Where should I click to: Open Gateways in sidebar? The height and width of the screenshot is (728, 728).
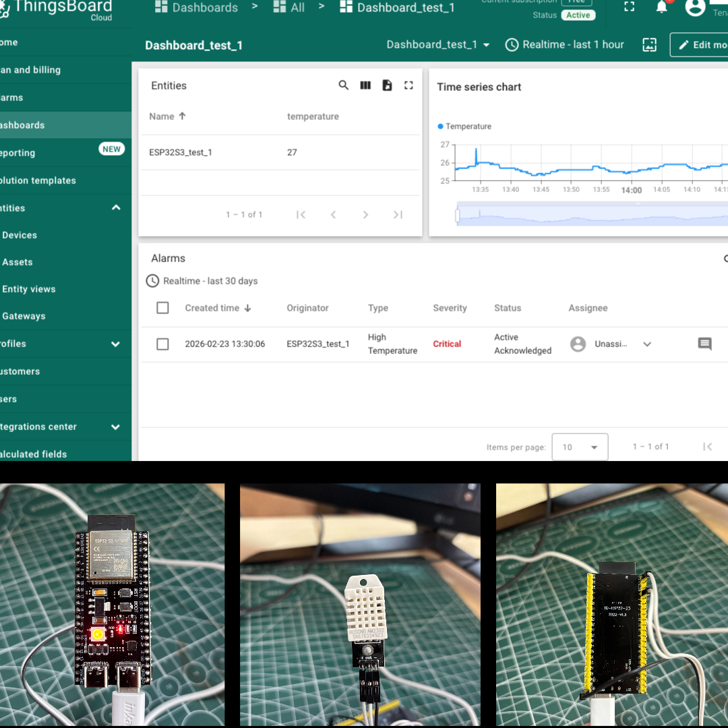65,315
